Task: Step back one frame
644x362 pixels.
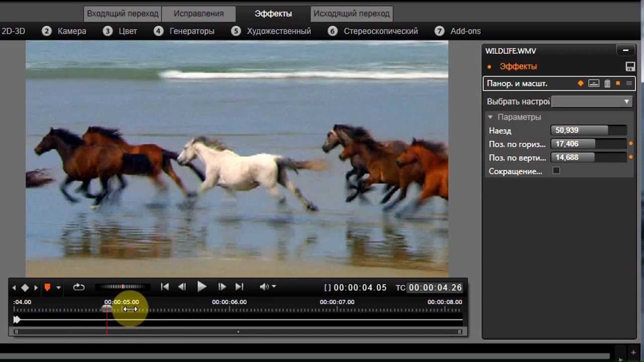Action: (182, 287)
